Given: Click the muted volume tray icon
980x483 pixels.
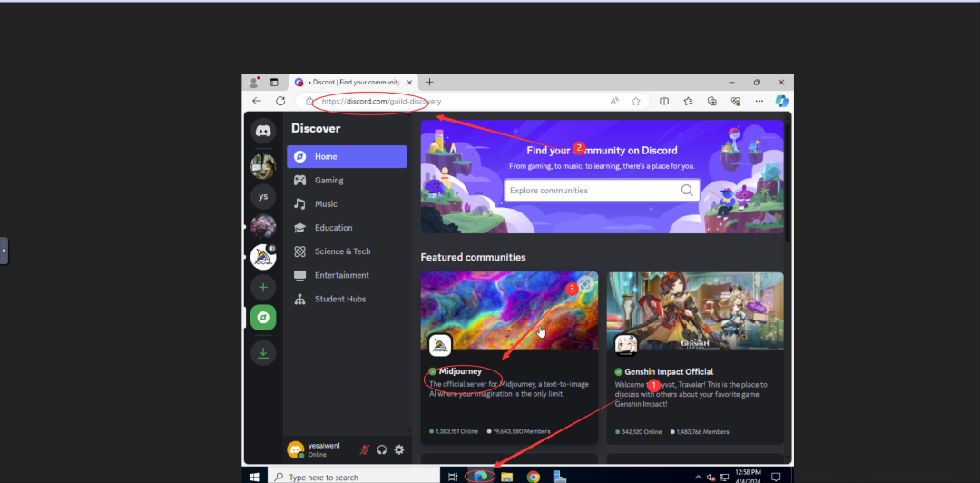Looking at the screenshot, I should point(710,478).
